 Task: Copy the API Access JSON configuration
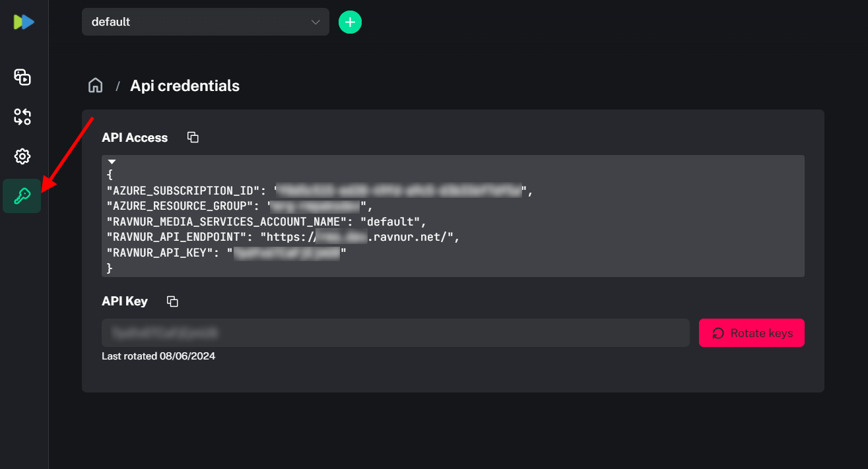[x=192, y=137]
